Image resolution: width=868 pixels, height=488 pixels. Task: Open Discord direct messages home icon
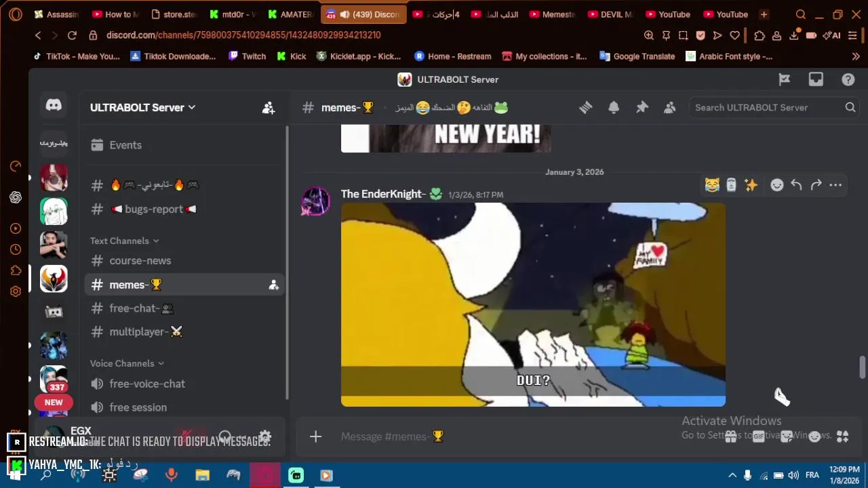click(54, 105)
